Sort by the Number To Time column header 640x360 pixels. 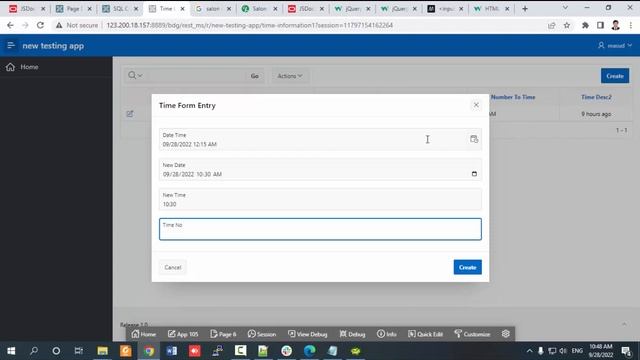[x=513, y=97]
